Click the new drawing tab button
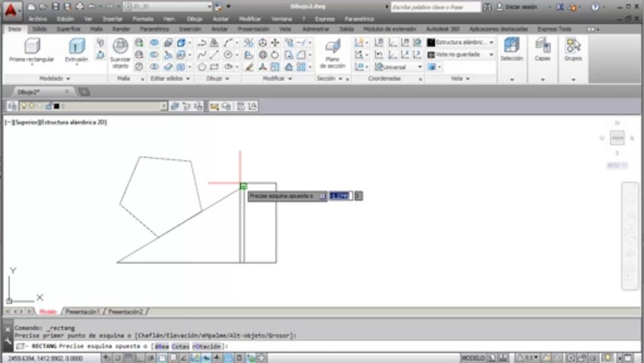The image size is (644, 363). [84, 92]
